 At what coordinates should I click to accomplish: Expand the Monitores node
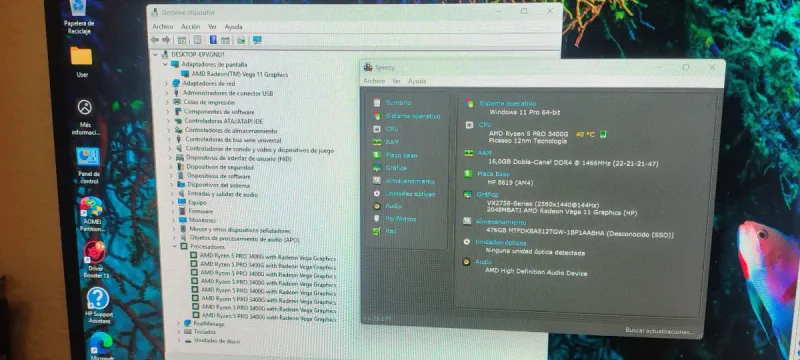174,220
